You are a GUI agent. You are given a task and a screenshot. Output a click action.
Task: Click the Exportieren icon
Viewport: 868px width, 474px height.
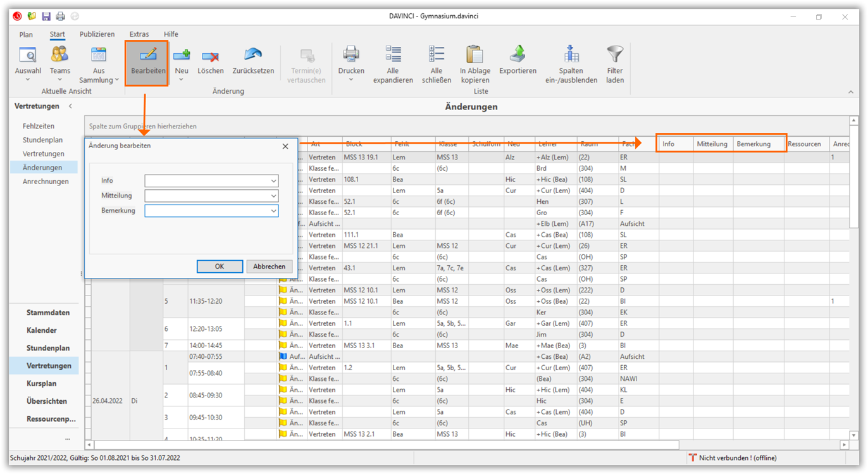pos(518,56)
